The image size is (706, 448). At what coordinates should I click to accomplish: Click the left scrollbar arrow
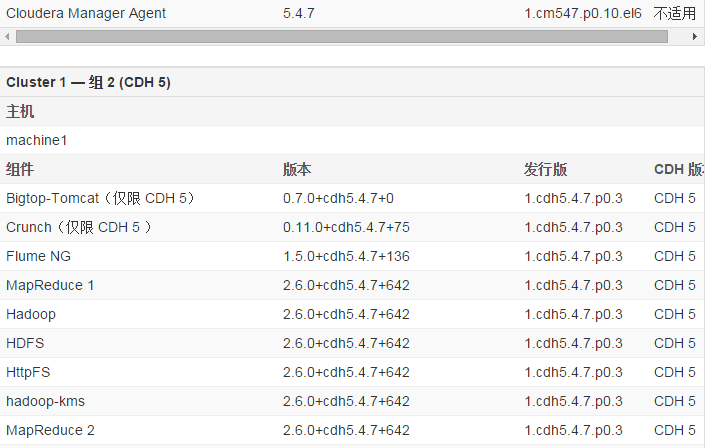point(7,36)
